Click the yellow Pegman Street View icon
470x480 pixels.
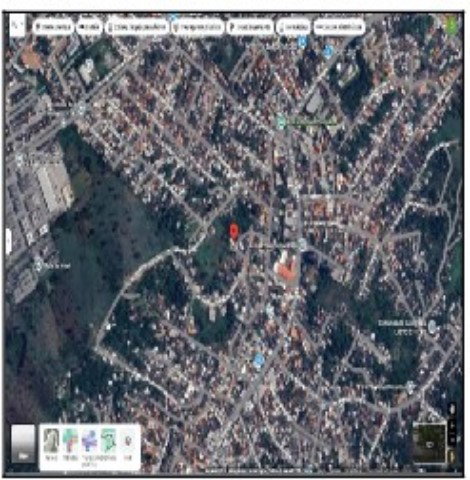pos(453,456)
